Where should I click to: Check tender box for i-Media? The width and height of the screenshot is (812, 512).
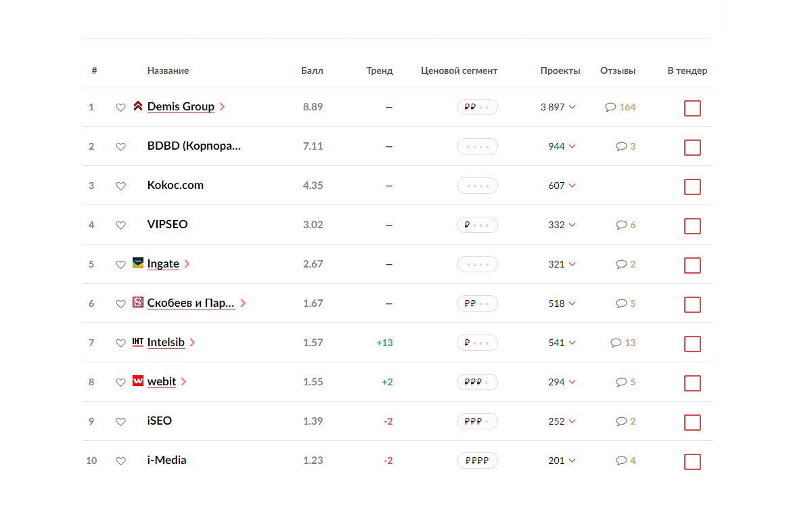[692, 462]
